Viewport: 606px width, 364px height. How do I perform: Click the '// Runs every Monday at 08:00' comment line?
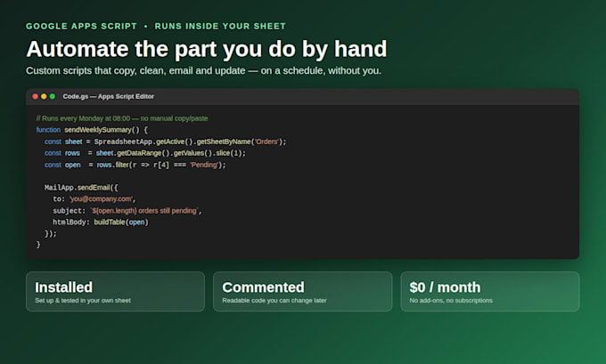(x=122, y=118)
